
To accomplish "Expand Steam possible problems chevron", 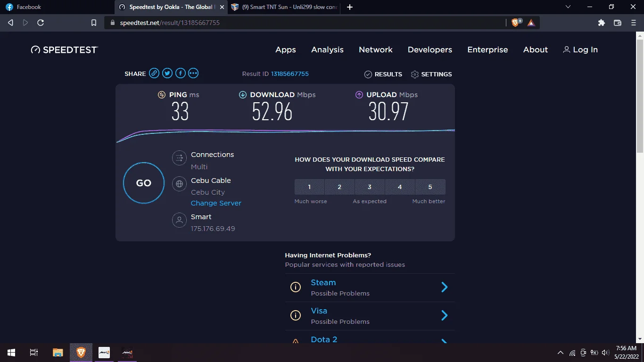I will coord(444,287).
